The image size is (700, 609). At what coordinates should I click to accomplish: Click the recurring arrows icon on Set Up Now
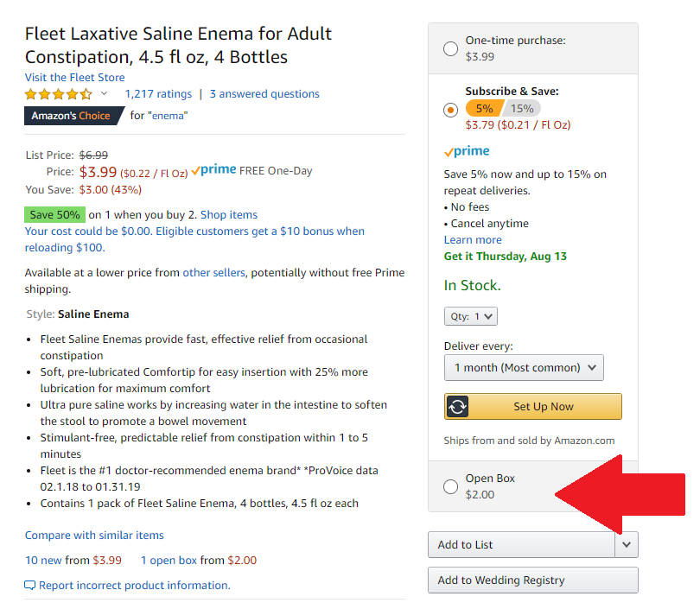[458, 407]
